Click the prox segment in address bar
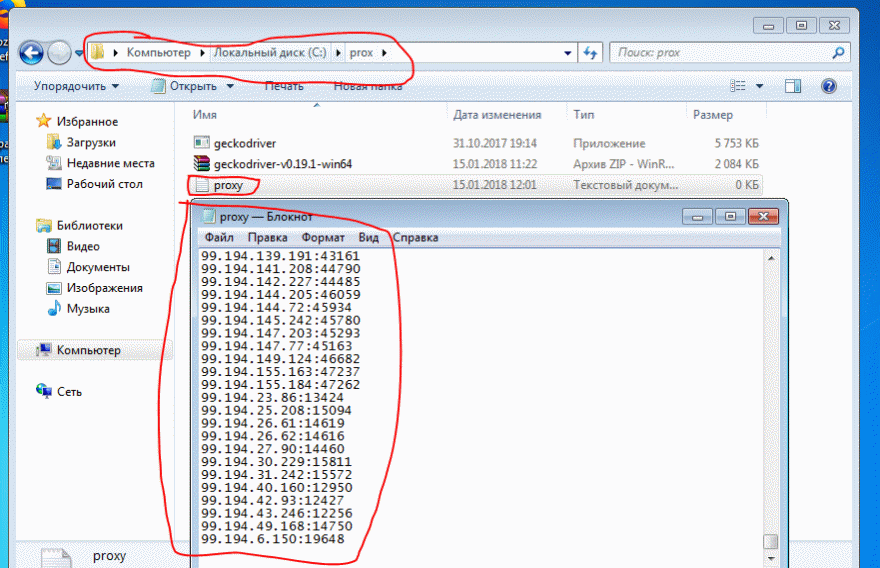The width and height of the screenshot is (880, 568). [361, 52]
